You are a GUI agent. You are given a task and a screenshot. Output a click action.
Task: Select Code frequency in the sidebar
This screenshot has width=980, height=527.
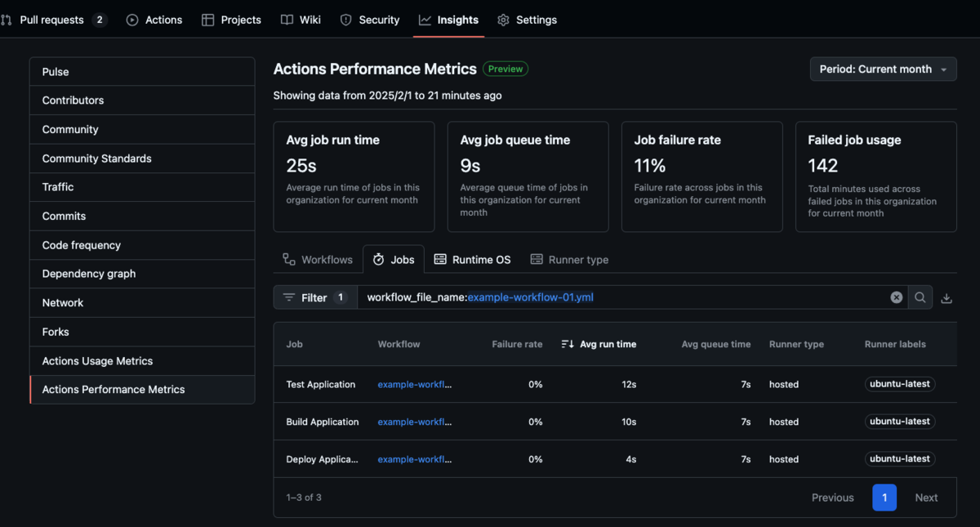142,245
